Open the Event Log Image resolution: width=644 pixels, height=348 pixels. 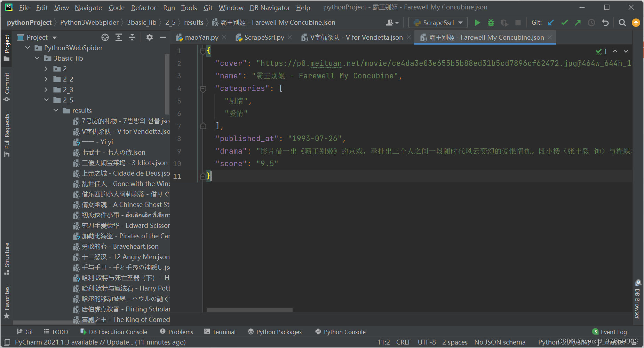coord(610,332)
